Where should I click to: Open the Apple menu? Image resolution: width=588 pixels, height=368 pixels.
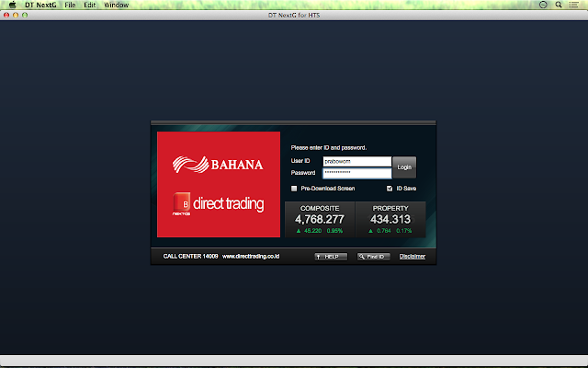point(12,5)
